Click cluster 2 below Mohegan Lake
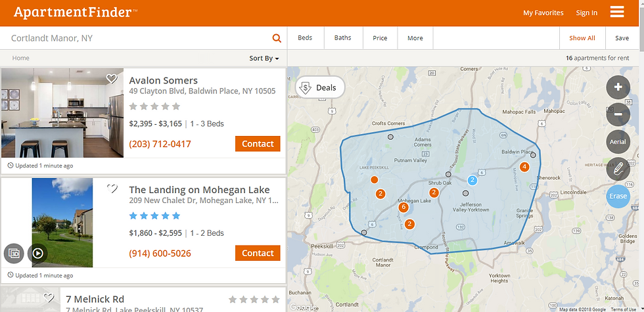The width and height of the screenshot is (644, 312). click(x=409, y=224)
